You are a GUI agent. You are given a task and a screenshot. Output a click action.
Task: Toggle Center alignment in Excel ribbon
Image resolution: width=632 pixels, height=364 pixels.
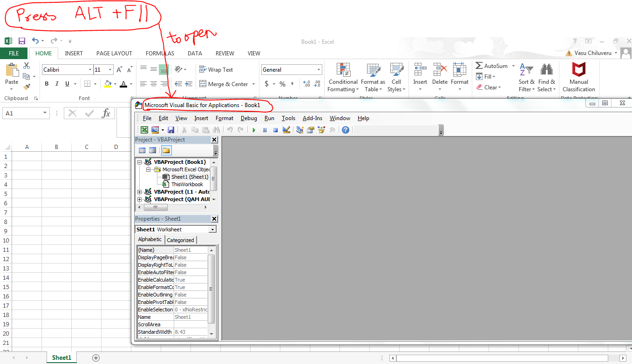click(x=153, y=84)
